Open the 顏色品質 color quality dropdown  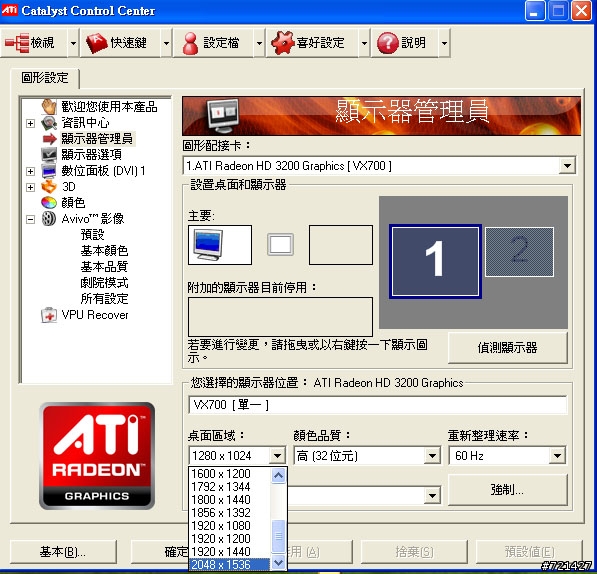pos(432,456)
